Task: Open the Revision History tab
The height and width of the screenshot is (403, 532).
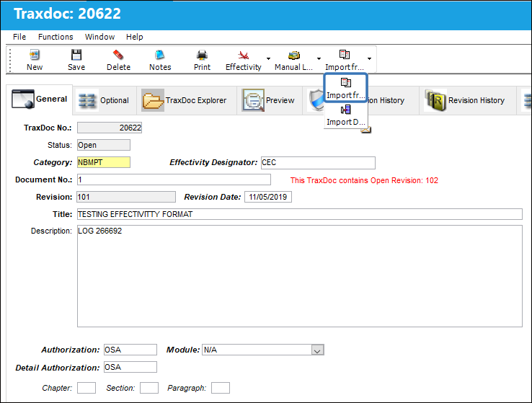Action: [468, 100]
